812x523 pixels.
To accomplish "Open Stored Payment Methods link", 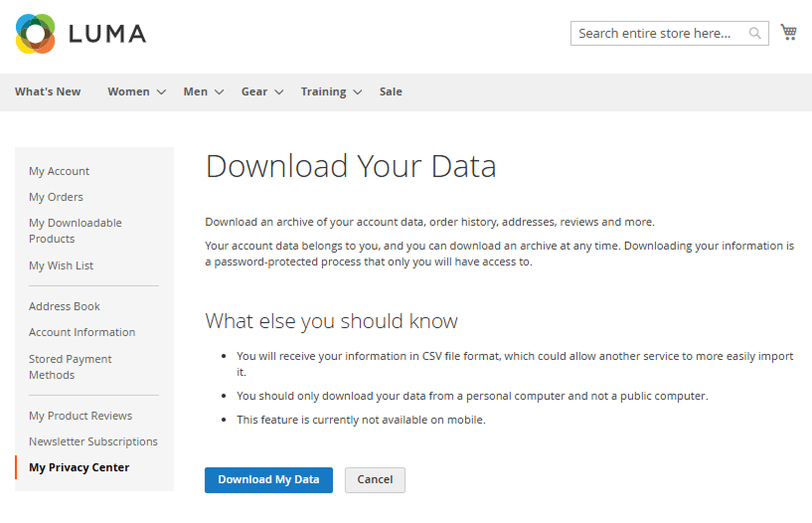I will pos(71,367).
